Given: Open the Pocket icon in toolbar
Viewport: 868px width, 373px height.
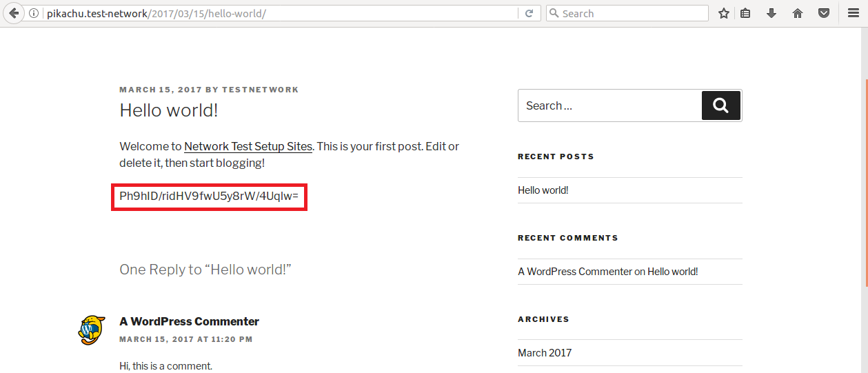Looking at the screenshot, I should click(824, 13).
